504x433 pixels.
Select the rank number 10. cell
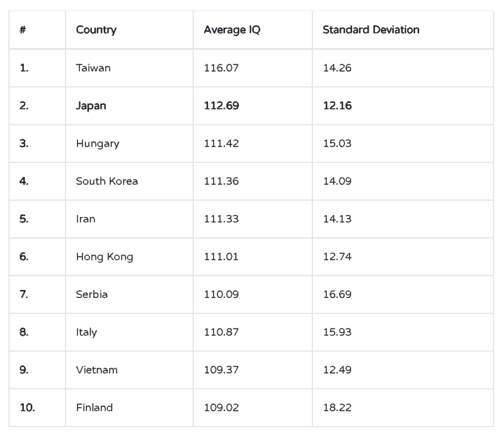pyautogui.click(x=27, y=408)
